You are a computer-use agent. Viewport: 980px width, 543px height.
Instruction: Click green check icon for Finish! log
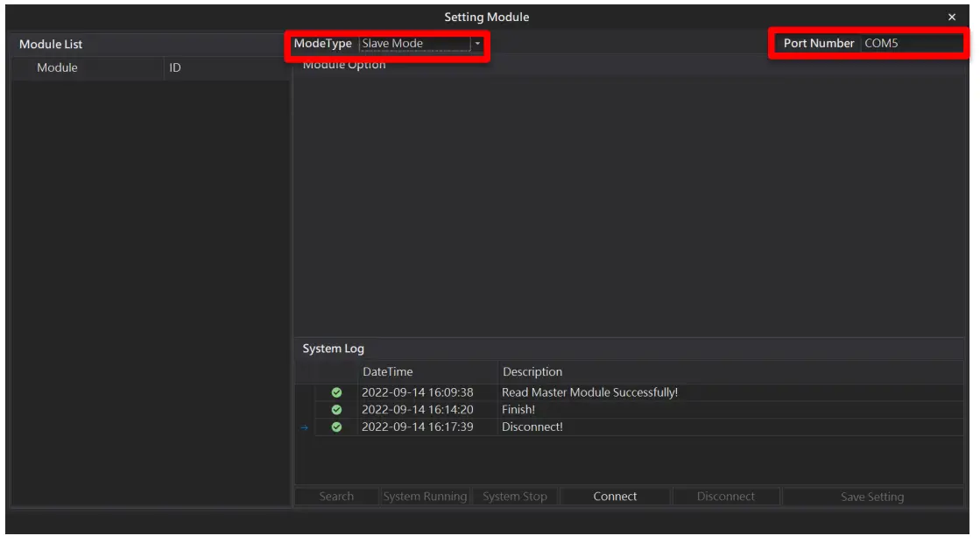point(336,410)
